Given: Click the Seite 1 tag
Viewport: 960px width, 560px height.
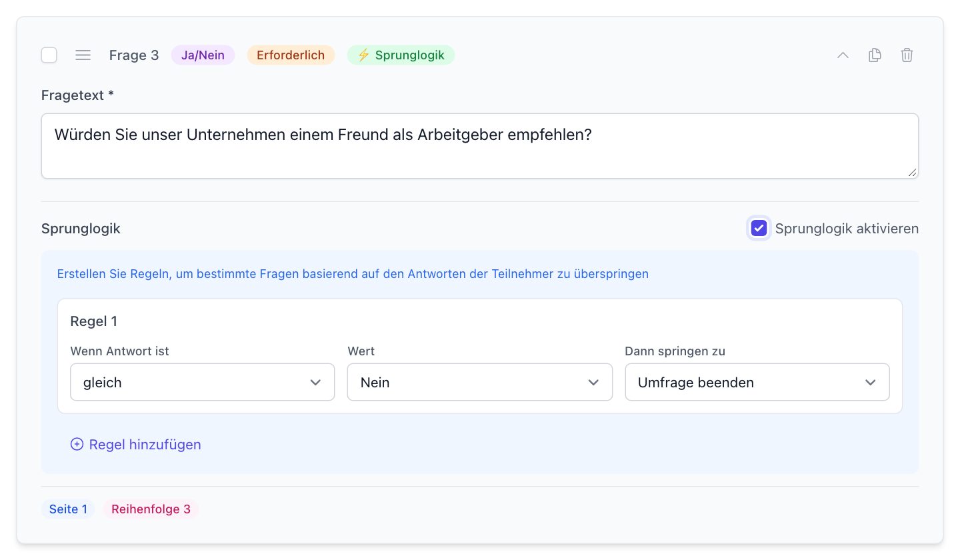Looking at the screenshot, I should 68,509.
